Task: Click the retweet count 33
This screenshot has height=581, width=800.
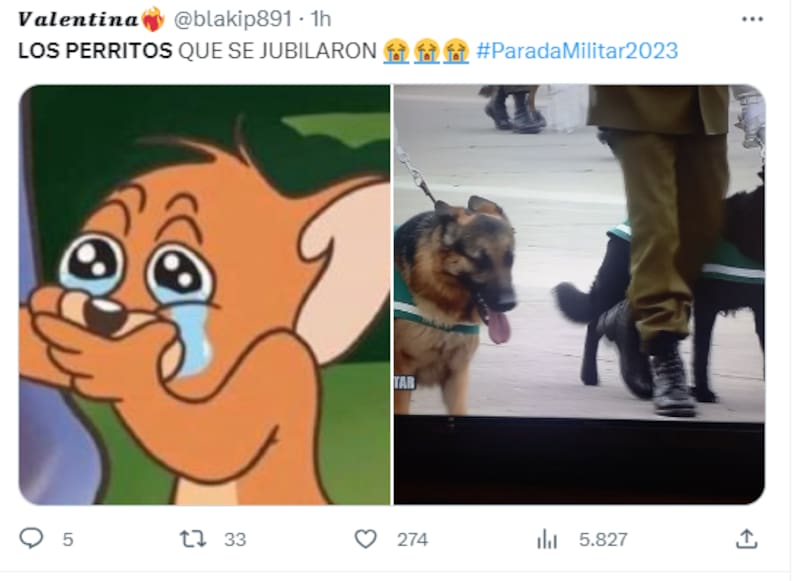Action: pos(235,540)
